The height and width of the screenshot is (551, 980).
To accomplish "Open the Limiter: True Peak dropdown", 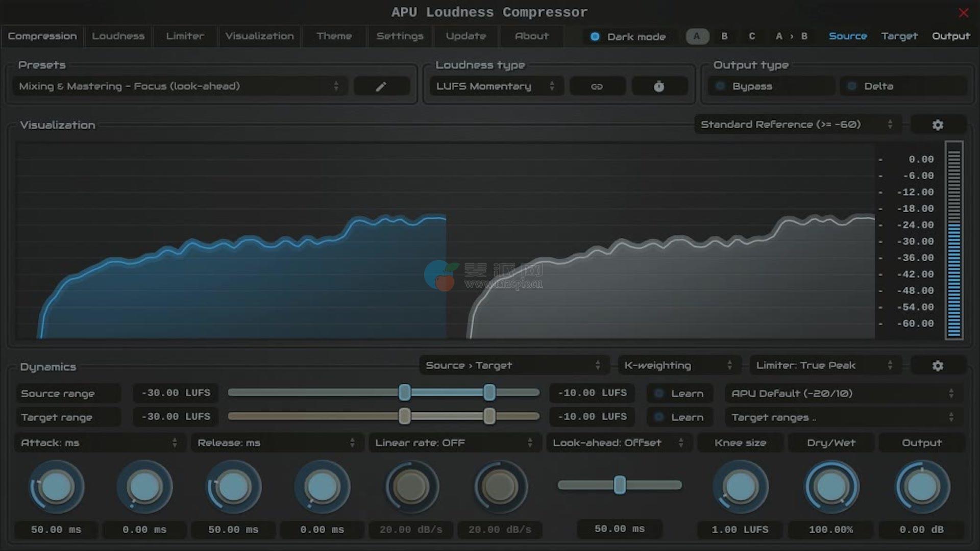I will [825, 365].
